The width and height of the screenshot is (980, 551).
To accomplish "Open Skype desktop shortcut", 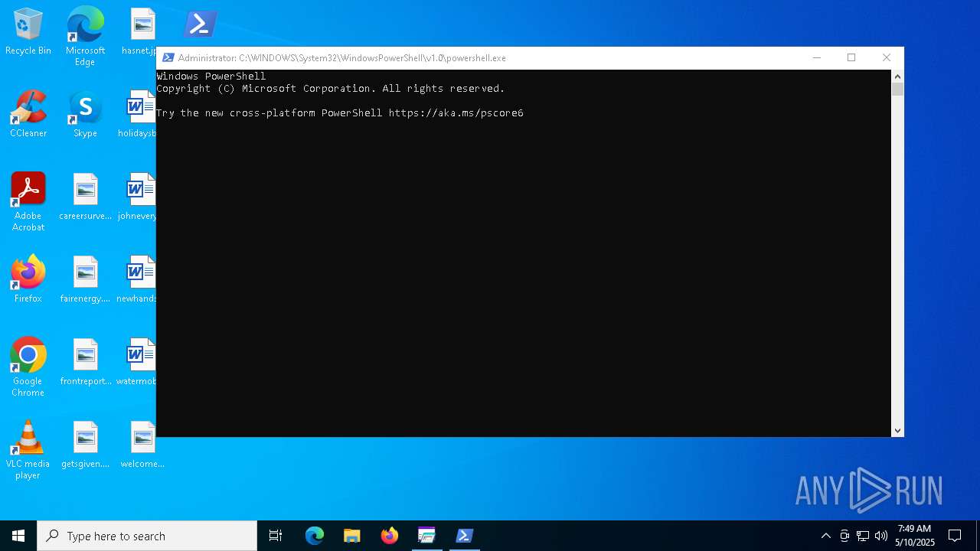I will (85, 115).
